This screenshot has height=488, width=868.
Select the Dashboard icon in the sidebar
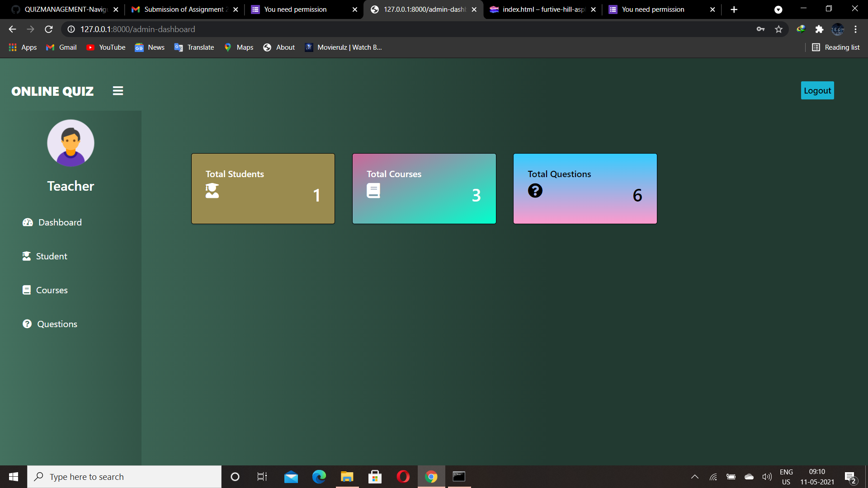coord(27,222)
